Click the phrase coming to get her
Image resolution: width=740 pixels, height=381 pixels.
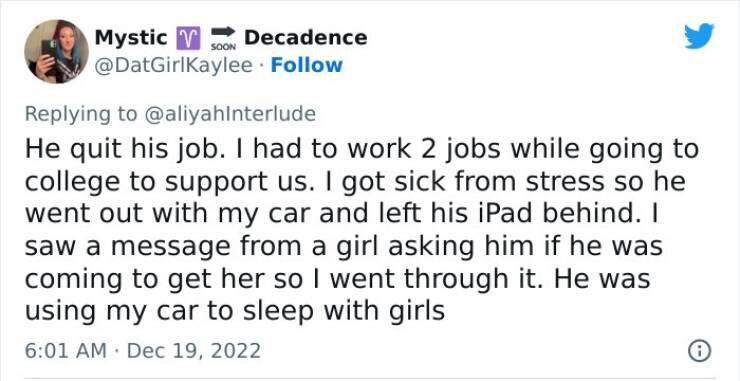point(144,278)
